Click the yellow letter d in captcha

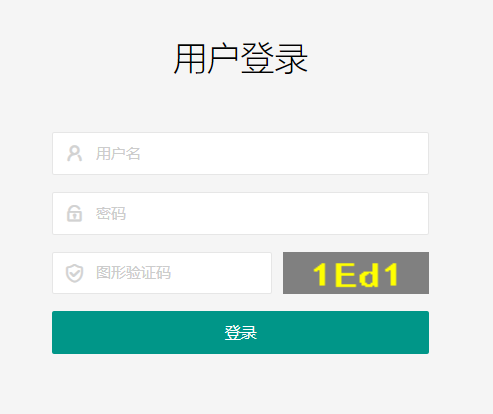[369, 275]
